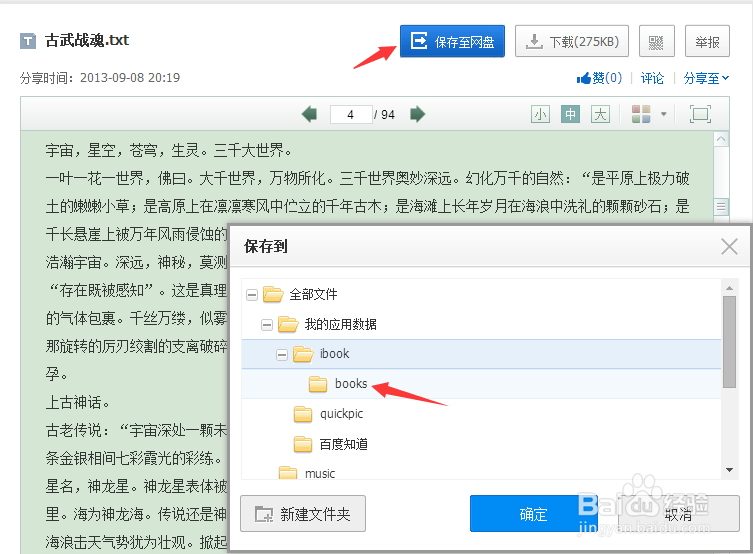This screenshot has height=554, width=753.
Task: Click the Report button (举报)
Action: click(707, 41)
